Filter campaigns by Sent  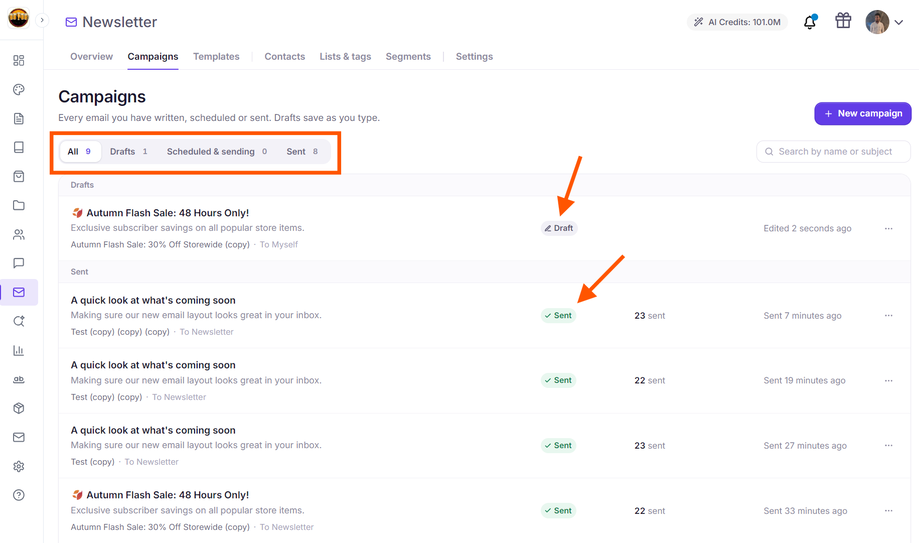click(x=302, y=151)
